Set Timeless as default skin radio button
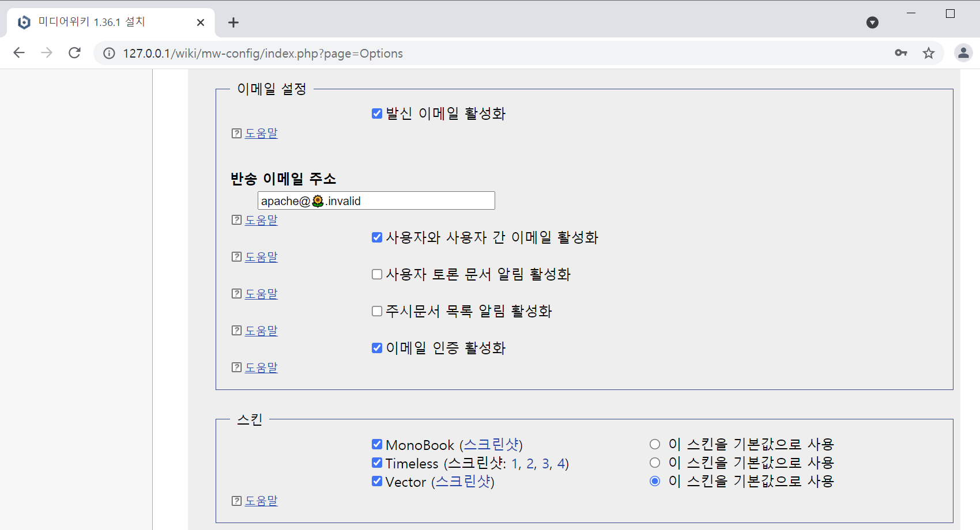Image resolution: width=980 pixels, height=530 pixels. pyautogui.click(x=655, y=463)
